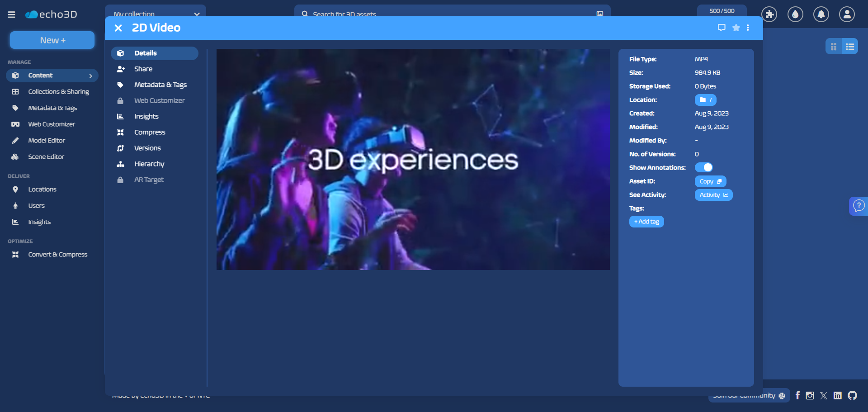The width and height of the screenshot is (868, 412).
Task: Switch to grid view layout
Action: click(x=834, y=47)
